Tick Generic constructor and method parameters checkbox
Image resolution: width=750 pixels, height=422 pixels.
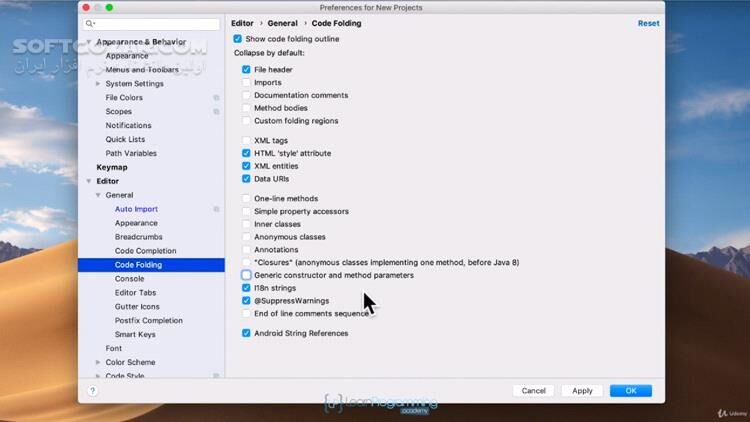(246, 275)
